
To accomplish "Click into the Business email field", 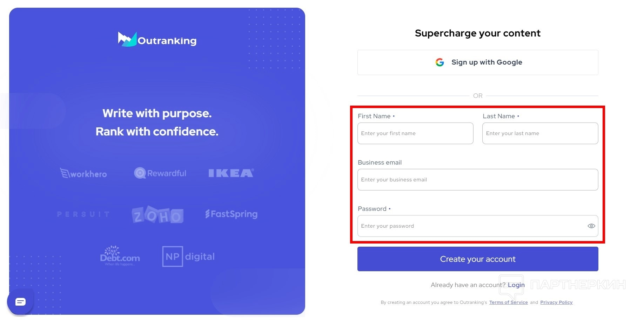I will pyautogui.click(x=478, y=180).
